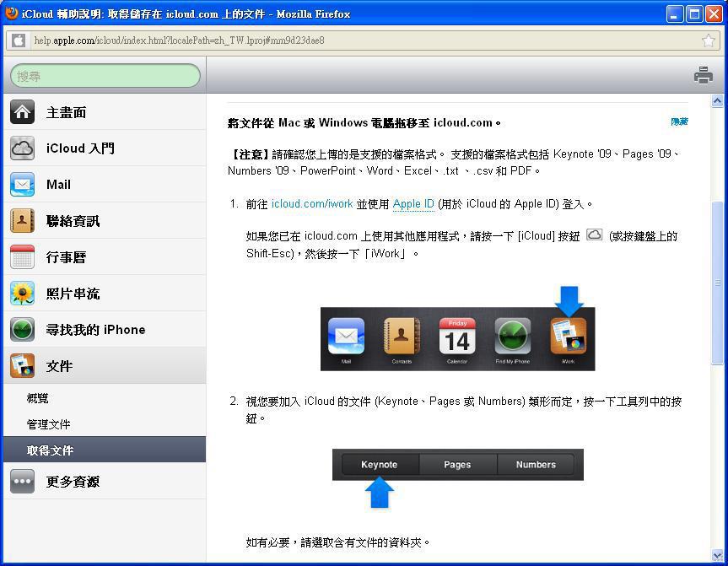Open the 主畫面 sidebar item
The width and height of the screenshot is (728, 566).
[105, 112]
